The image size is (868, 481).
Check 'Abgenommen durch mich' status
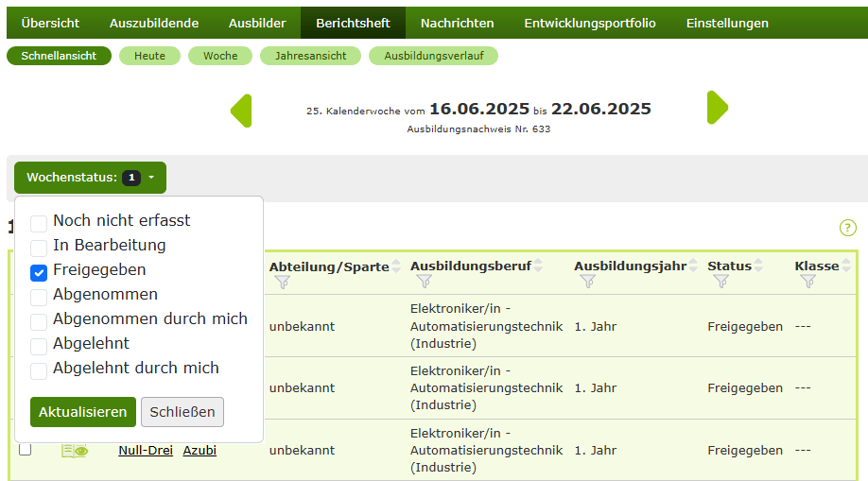coord(39,321)
